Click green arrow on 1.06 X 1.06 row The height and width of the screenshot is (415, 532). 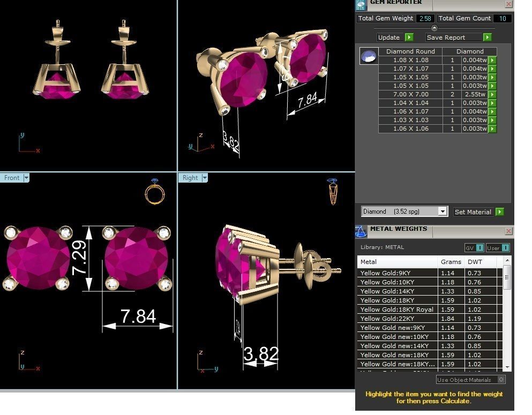coord(492,129)
